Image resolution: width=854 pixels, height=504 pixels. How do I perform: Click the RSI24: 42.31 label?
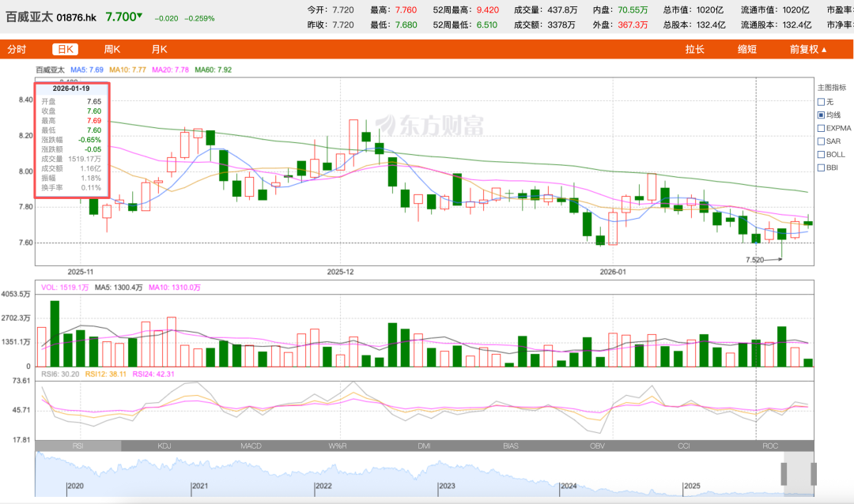[x=153, y=374]
